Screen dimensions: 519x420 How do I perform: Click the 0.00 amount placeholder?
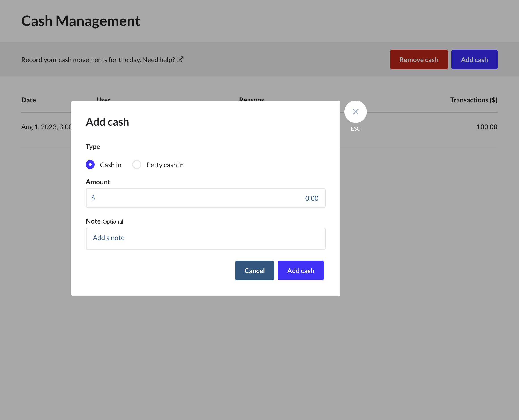pyautogui.click(x=312, y=198)
